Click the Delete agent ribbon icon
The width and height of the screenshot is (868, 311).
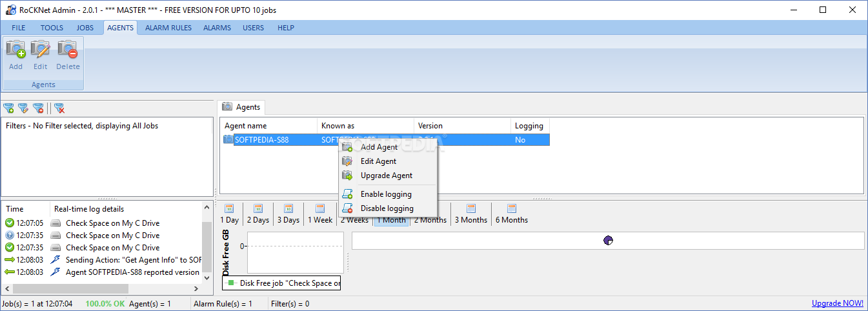[x=68, y=55]
